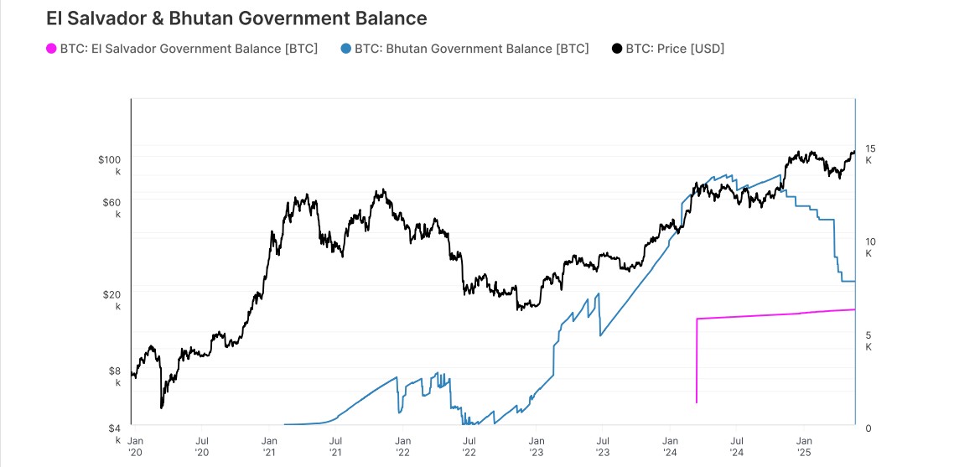980x467 pixels.
Task: Click the blue Bhutan legend dot
Action: [x=346, y=49]
